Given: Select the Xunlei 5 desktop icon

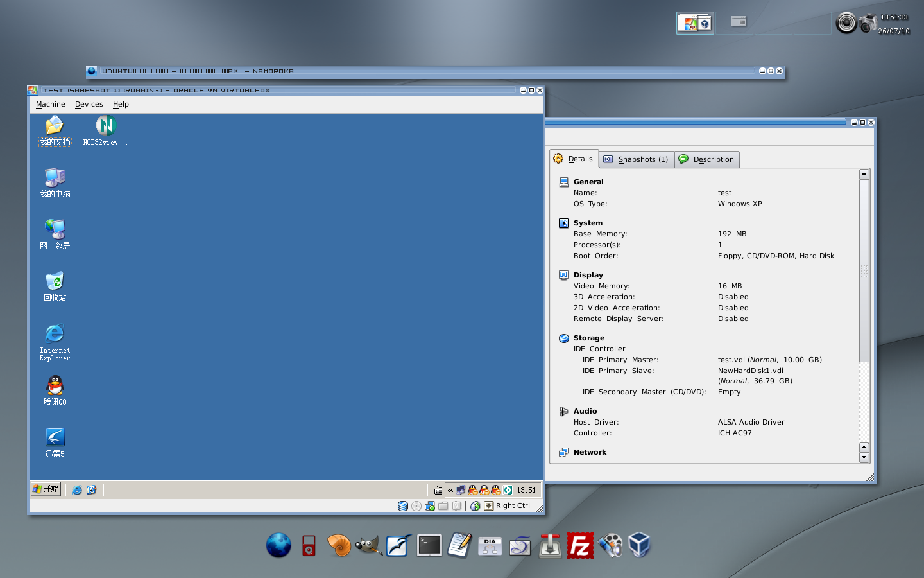Looking at the screenshot, I should pos(55,443).
